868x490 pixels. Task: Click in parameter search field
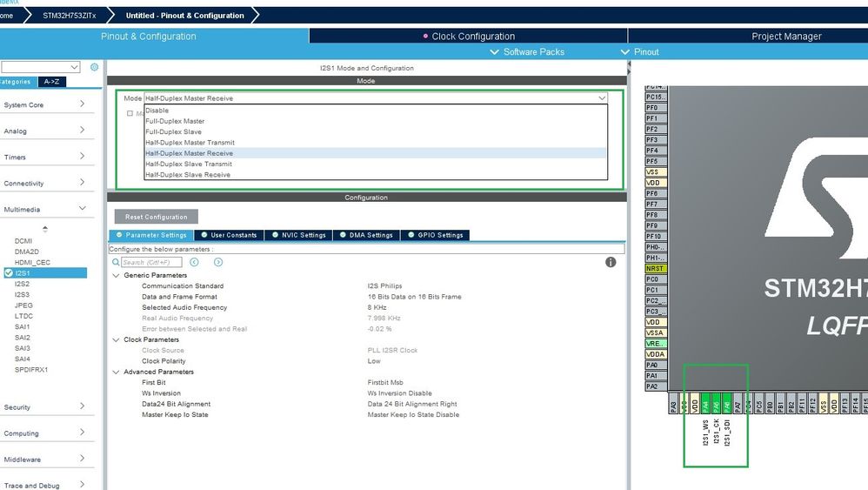coord(151,263)
